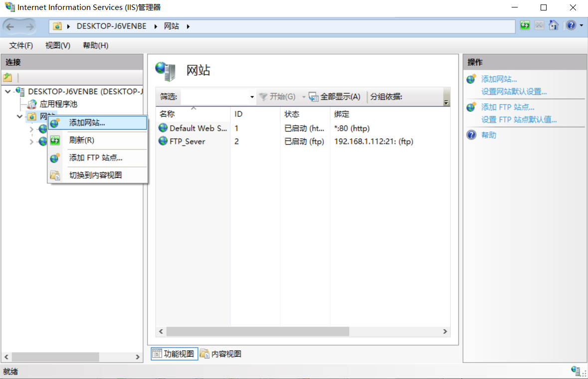Click the Create New Connection icon in 连接 panel
The image size is (588, 379).
point(8,78)
